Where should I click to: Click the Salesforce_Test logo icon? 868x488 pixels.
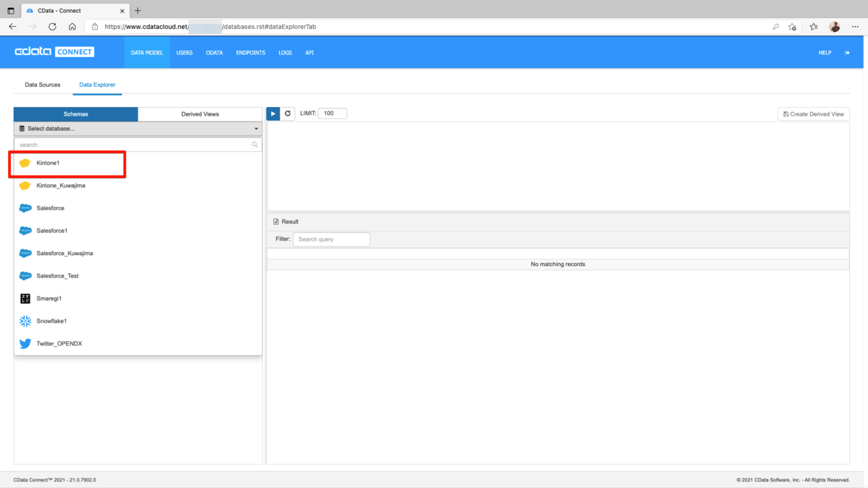(x=25, y=275)
